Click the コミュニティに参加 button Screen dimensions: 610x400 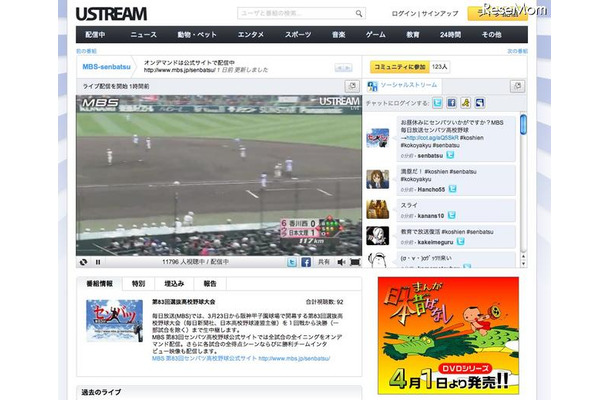(400, 67)
